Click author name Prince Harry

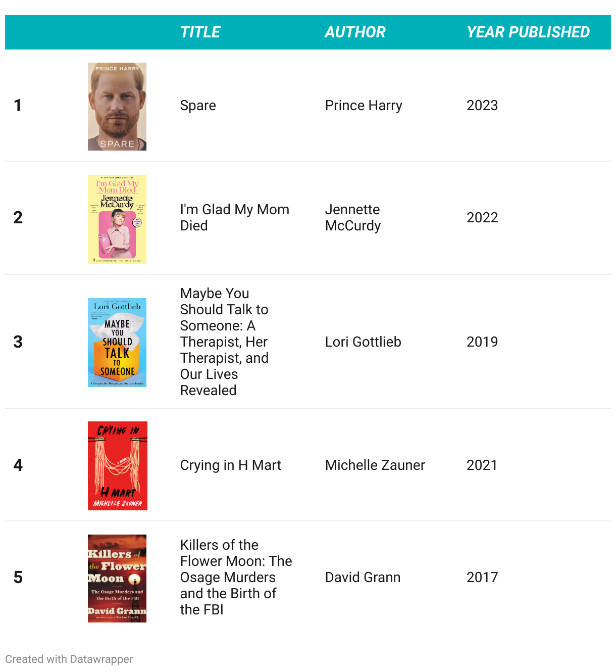click(x=364, y=106)
